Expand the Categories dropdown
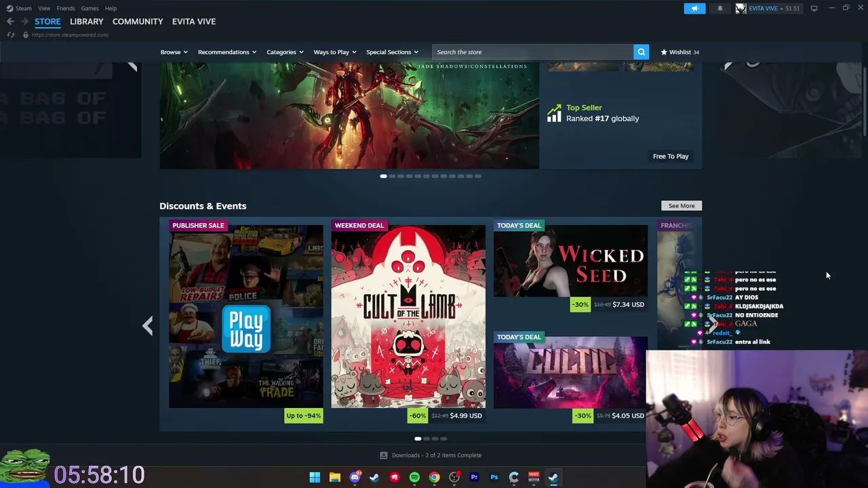This screenshot has height=488, width=868. [285, 52]
